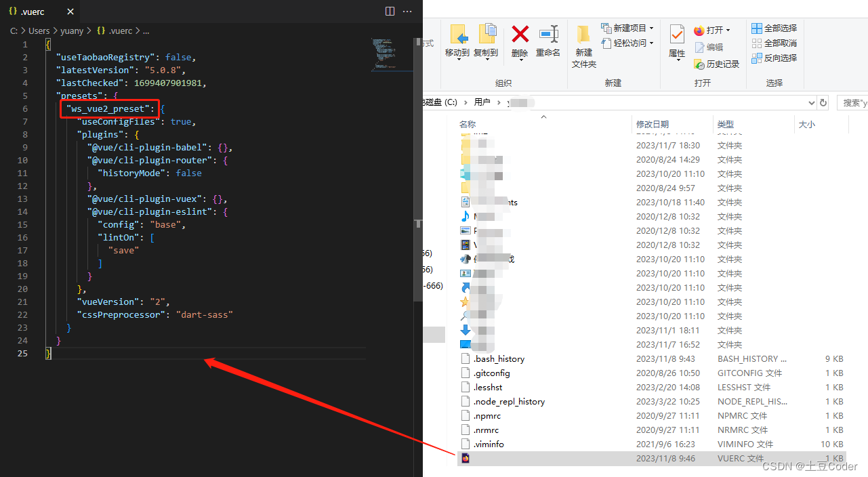This screenshot has width=868, height=477.
Task: Click the music note folder icon in file list
Action: [x=466, y=216]
